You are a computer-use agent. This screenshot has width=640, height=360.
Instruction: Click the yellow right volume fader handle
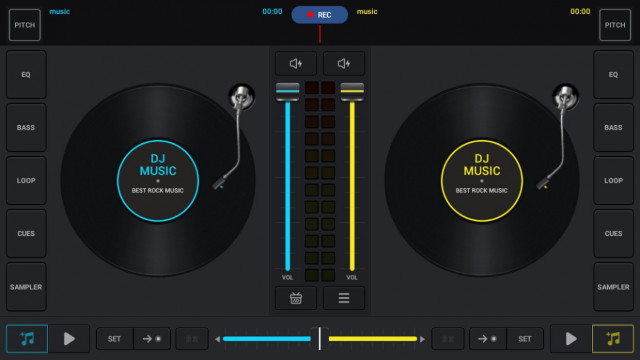pos(352,91)
